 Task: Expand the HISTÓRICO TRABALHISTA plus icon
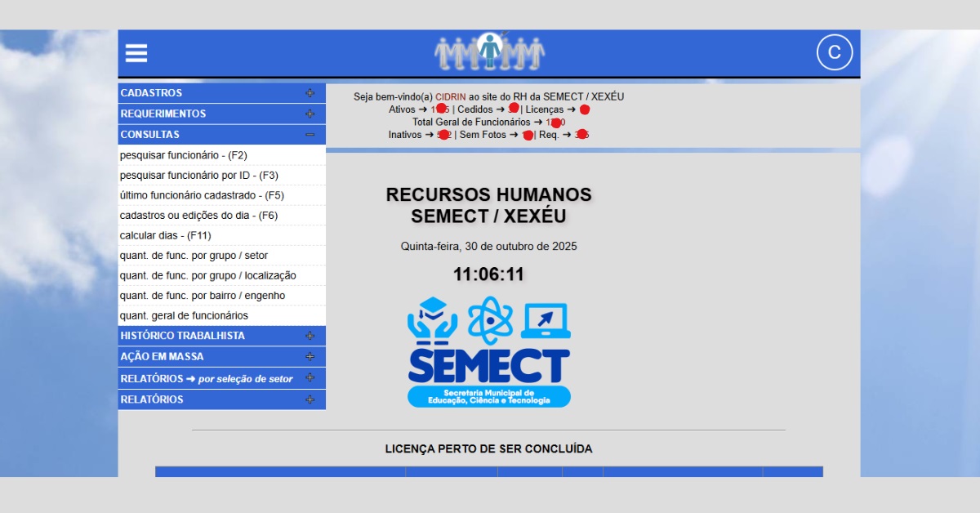tap(310, 336)
